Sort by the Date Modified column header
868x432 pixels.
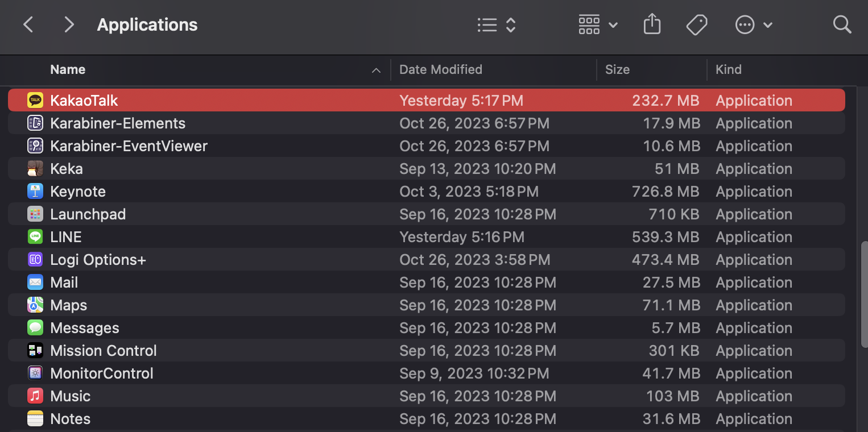tap(441, 69)
